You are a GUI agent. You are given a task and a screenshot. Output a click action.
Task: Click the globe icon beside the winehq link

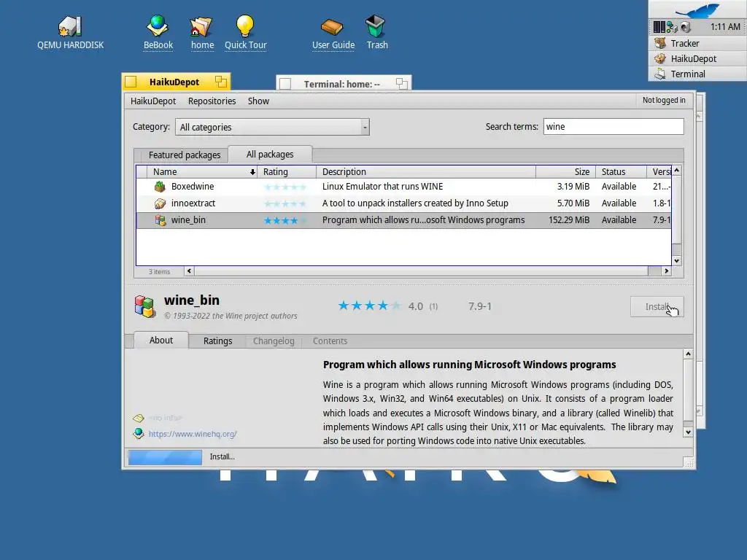pos(138,433)
